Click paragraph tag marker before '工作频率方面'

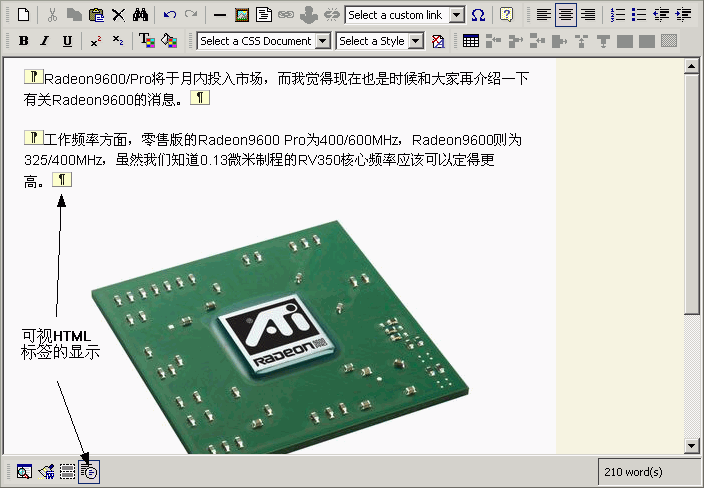34,137
